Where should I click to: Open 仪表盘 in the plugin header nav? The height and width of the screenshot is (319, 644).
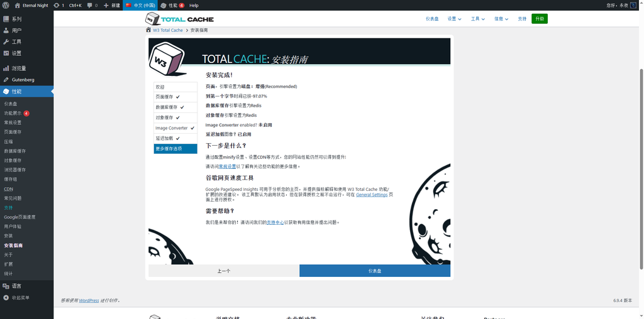pyautogui.click(x=432, y=19)
